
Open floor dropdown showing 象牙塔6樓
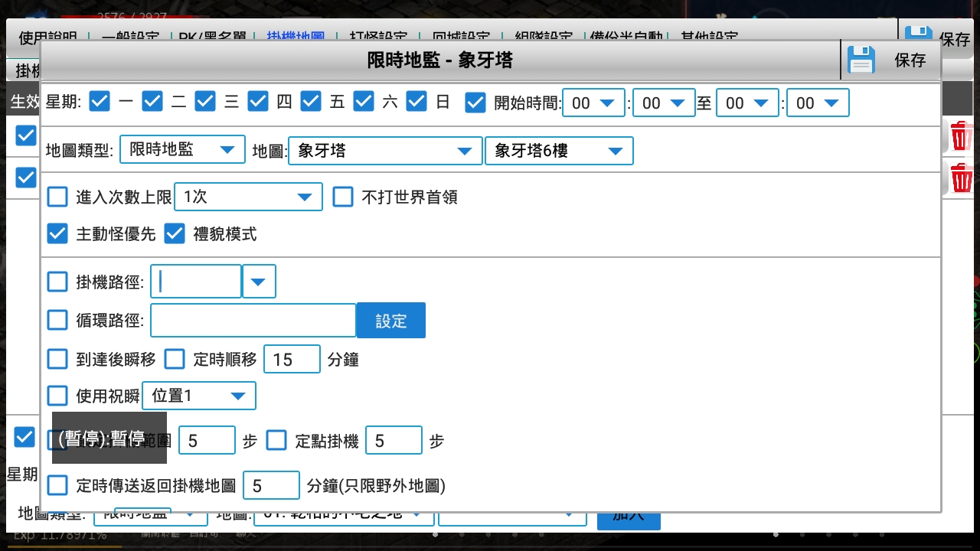click(x=559, y=151)
